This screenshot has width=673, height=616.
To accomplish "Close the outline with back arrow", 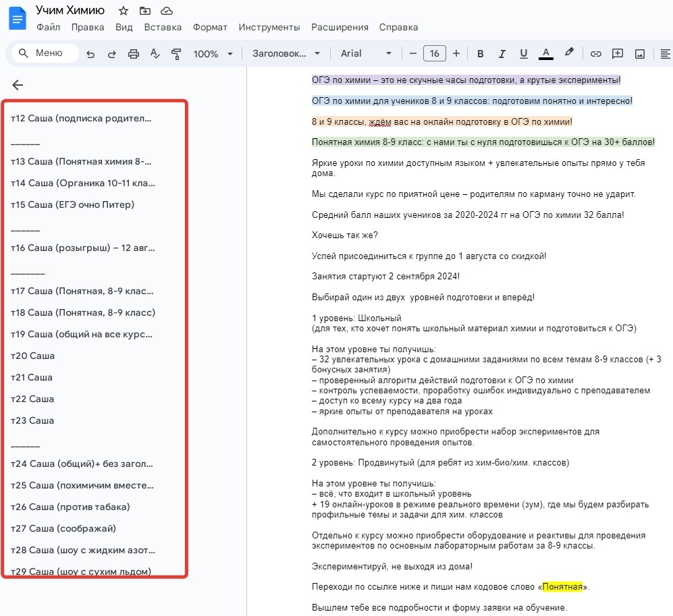I will (18, 85).
